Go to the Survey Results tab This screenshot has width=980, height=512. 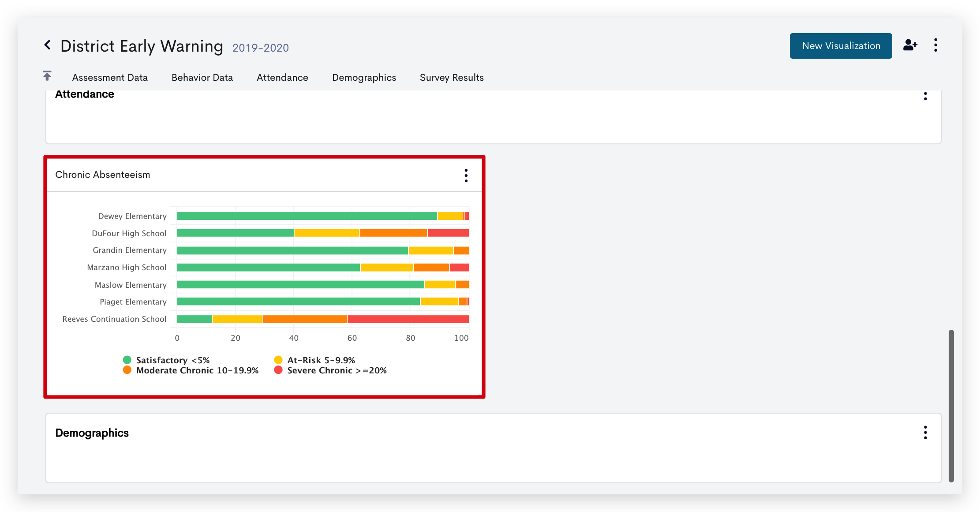point(452,78)
